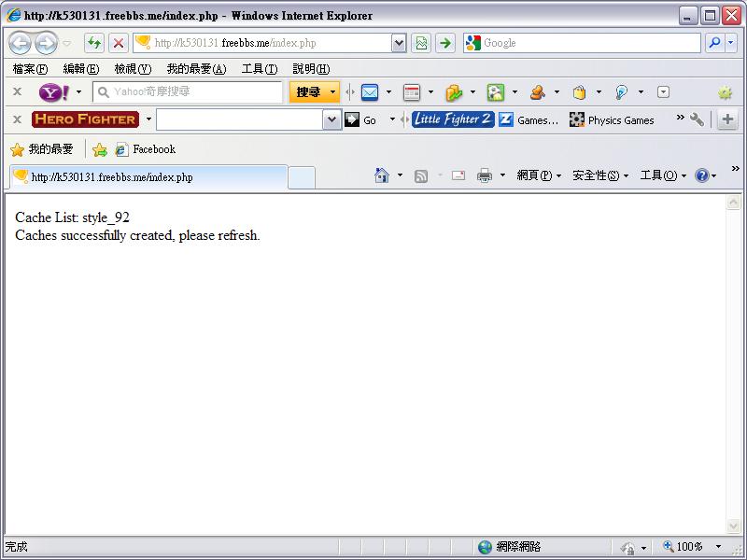The width and height of the screenshot is (747, 560).
Task: Expand the address bar history dropdown
Action: (x=399, y=43)
